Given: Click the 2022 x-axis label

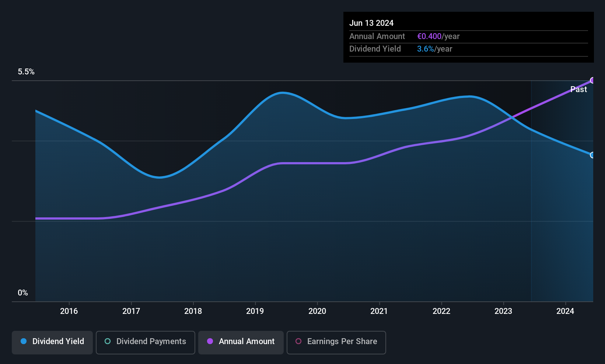Looking at the screenshot, I should [x=441, y=311].
